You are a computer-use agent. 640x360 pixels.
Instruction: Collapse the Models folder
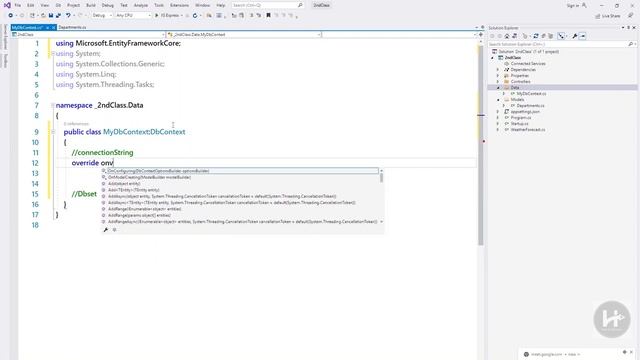point(498,100)
